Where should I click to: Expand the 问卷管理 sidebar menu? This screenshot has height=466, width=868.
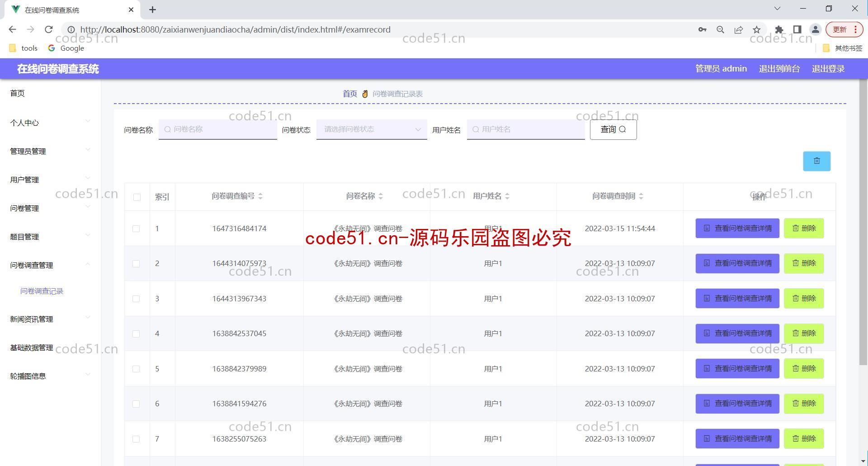click(x=50, y=208)
